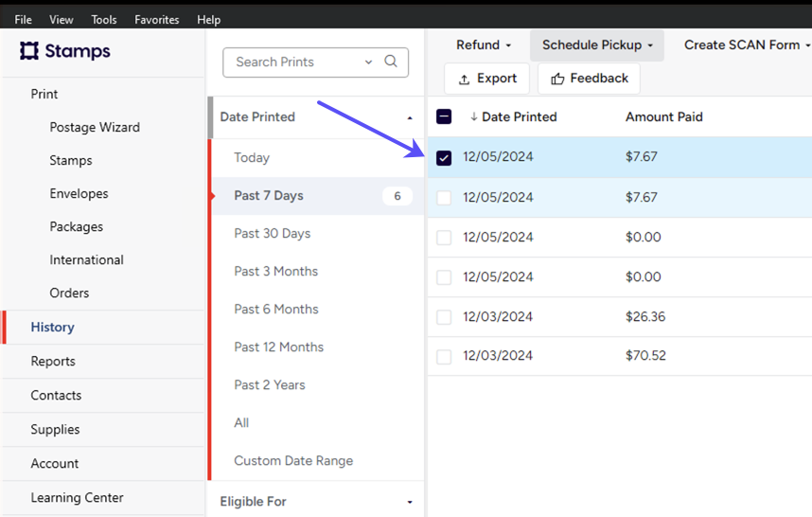812x517 pixels.
Task: Go to Account
Action: point(103,464)
